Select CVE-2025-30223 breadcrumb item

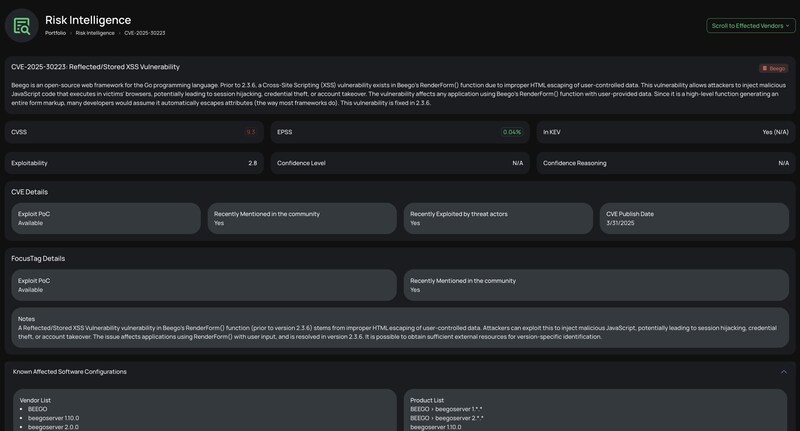144,33
